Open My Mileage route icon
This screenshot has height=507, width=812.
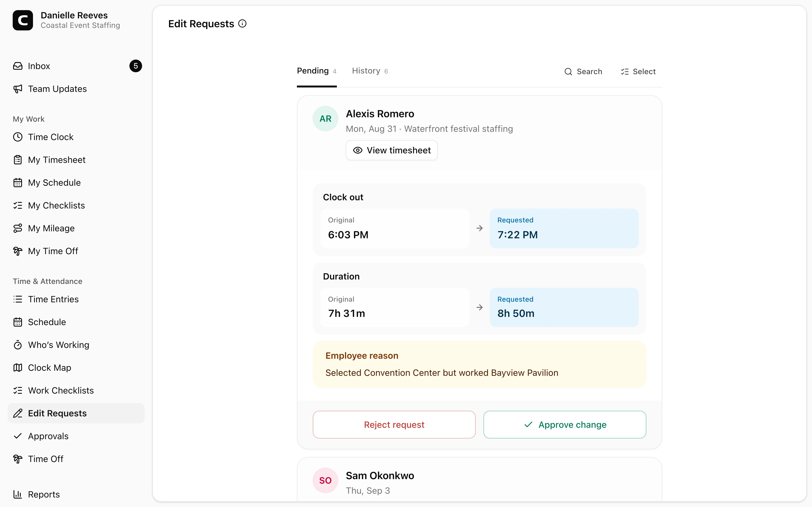coord(18,228)
